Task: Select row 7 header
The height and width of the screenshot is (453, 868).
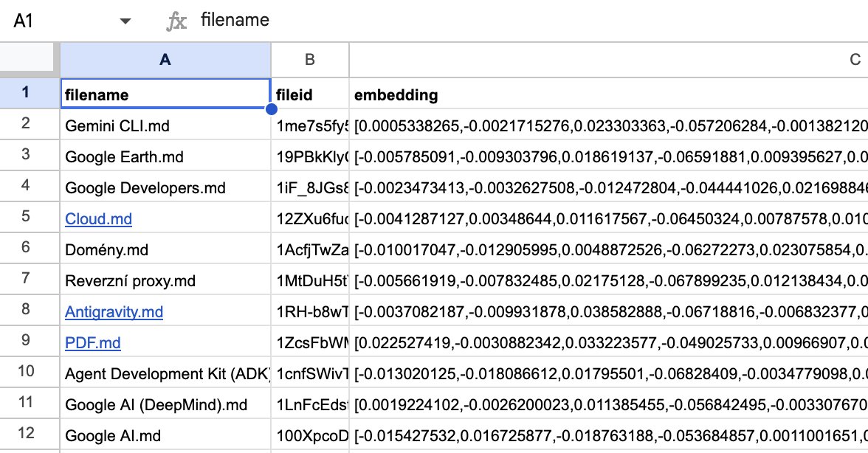Action: coord(30,279)
